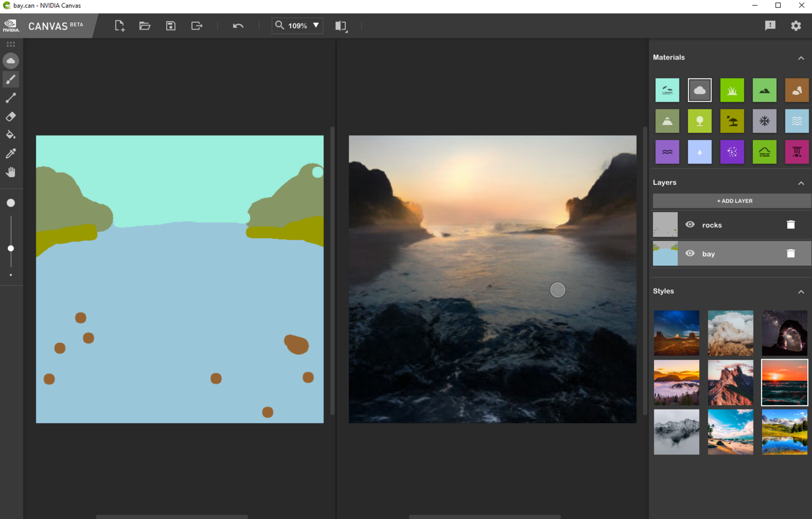Click the Undo arrow in toolbar

point(238,26)
